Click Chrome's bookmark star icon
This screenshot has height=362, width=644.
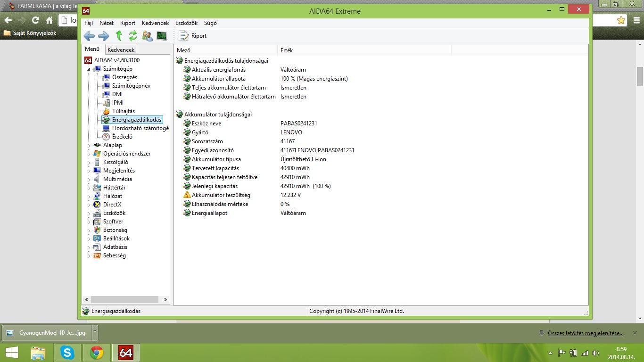pyautogui.click(x=621, y=20)
